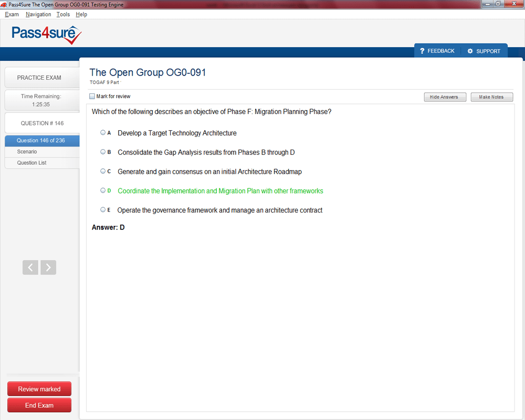Open the Navigation menu

pos(38,15)
